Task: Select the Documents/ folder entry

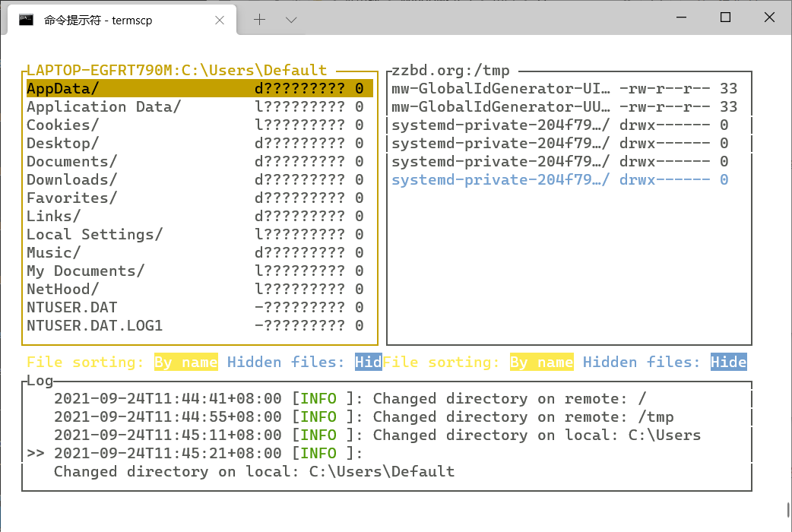Action: click(72, 162)
